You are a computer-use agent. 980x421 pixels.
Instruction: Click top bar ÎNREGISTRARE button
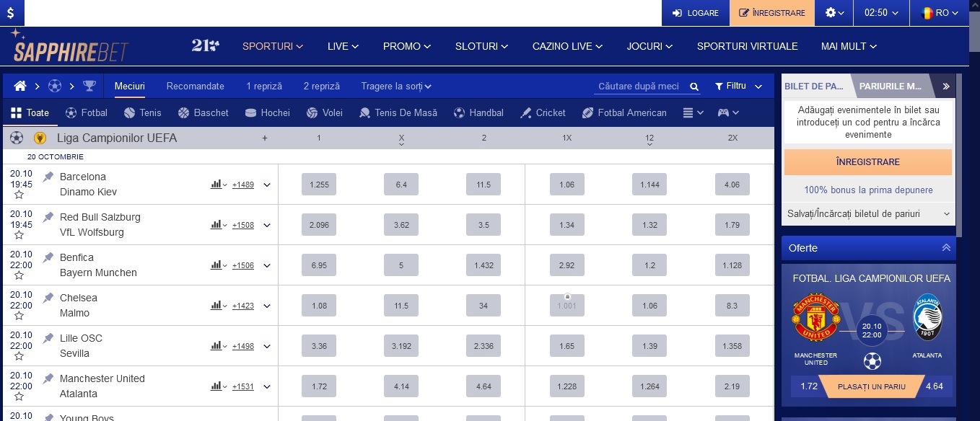click(x=772, y=13)
